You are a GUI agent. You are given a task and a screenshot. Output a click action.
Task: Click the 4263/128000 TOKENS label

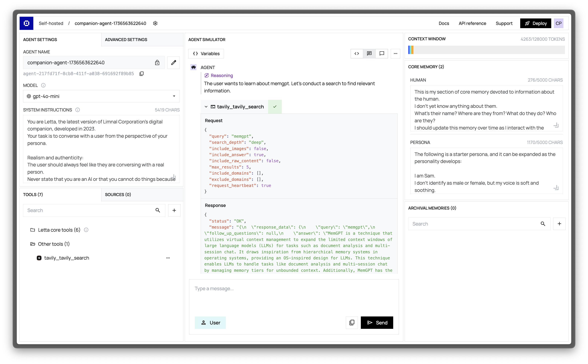(542, 39)
